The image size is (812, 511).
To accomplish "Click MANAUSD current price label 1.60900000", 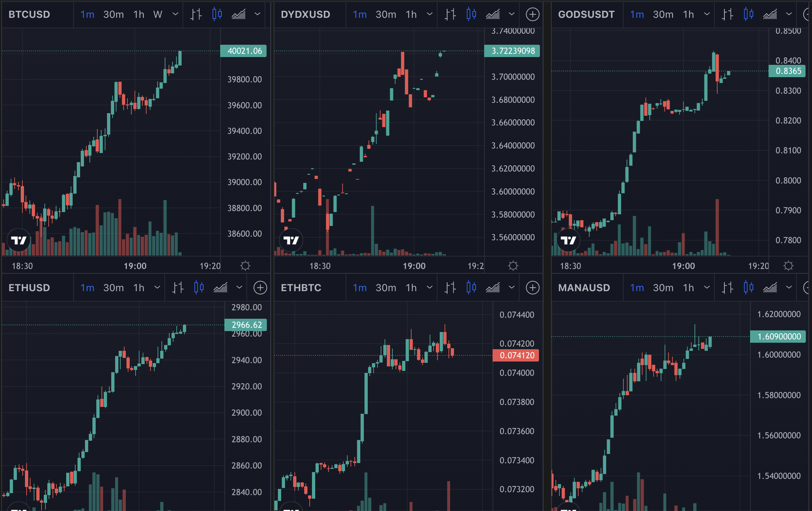I will click(x=778, y=336).
